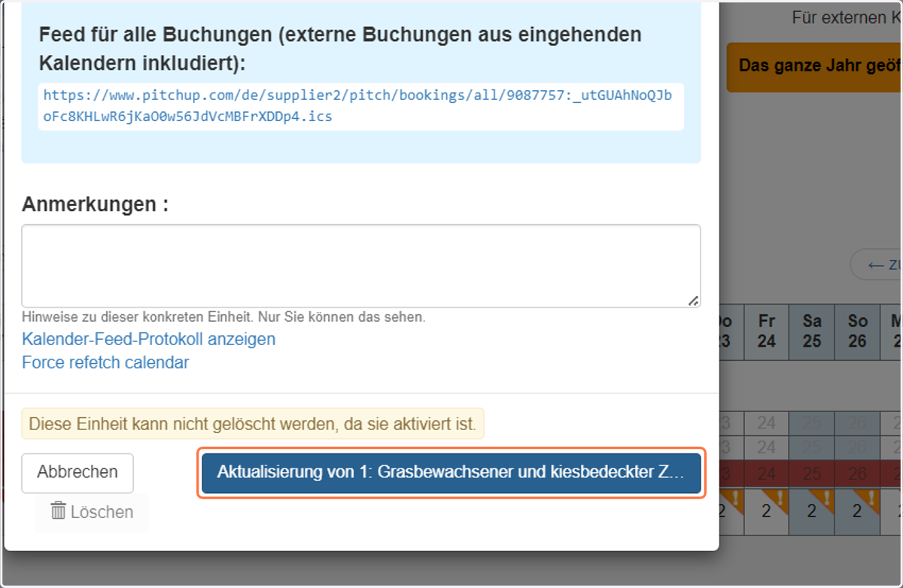Click the Das ganze Jahr geöffnet banner
Viewport: 903px width, 588px height.
(x=814, y=66)
